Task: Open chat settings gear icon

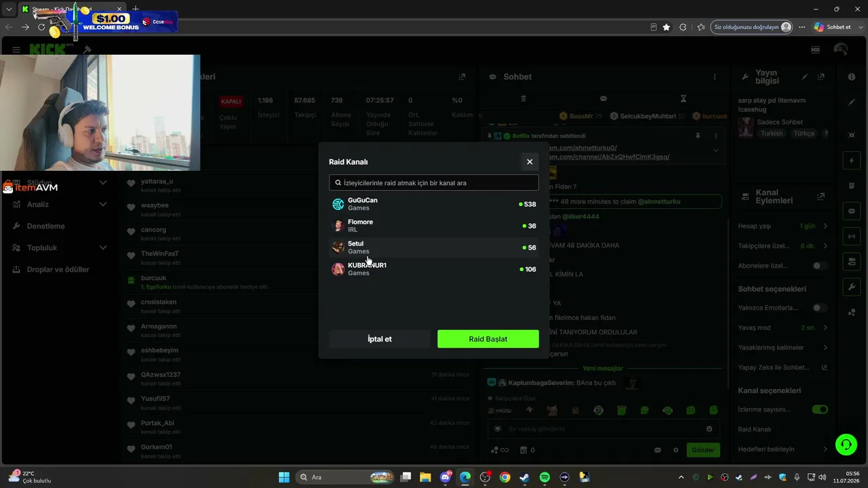Action: [675, 450]
